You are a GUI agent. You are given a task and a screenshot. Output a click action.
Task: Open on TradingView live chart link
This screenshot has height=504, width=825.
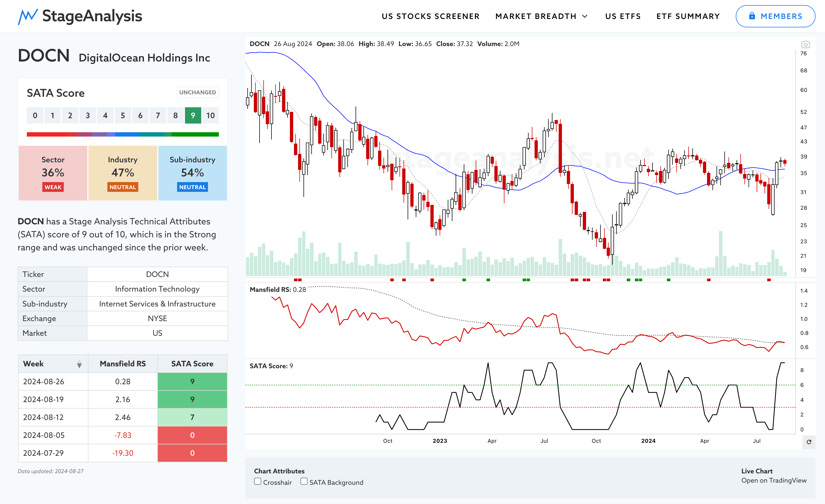pos(774,480)
